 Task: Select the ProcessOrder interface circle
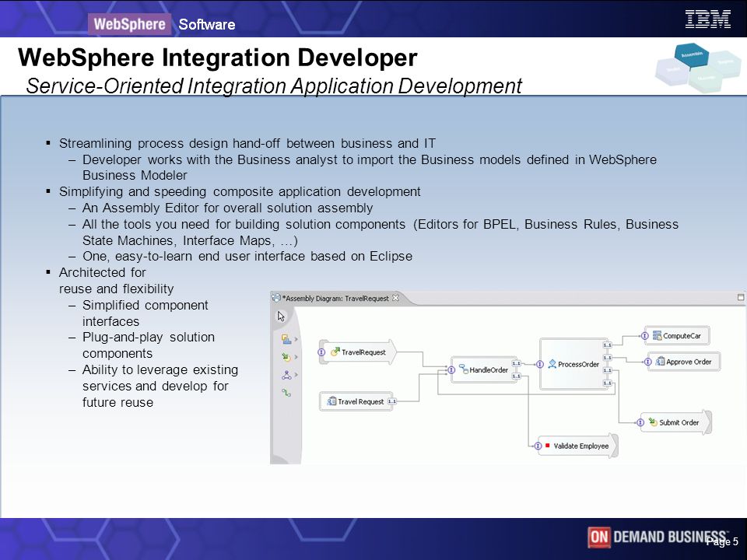click(540, 364)
